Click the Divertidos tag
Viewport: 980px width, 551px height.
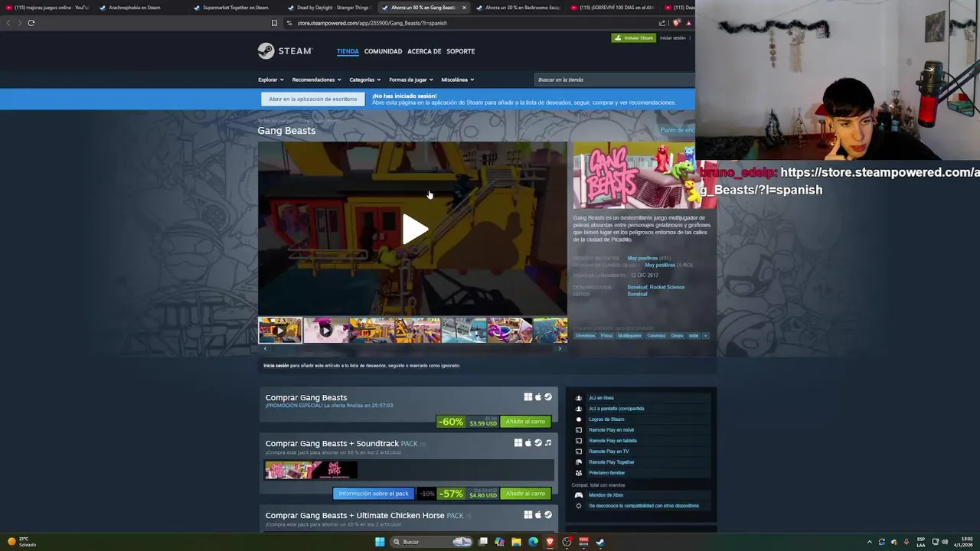point(585,335)
